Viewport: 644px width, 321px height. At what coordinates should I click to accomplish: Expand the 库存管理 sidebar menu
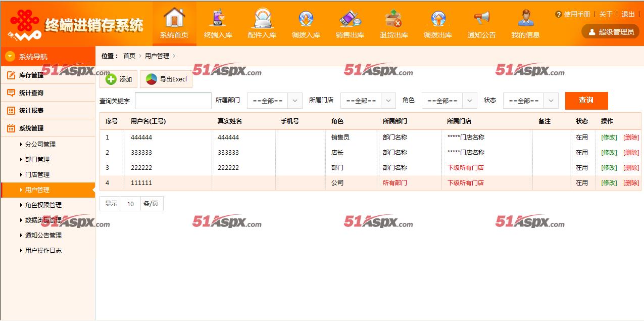tap(31, 75)
